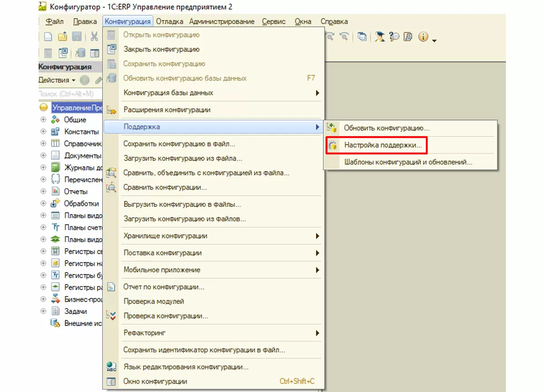Click the Windows list toolbar icon
The height and width of the screenshot is (392, 545).
point(362,37)
